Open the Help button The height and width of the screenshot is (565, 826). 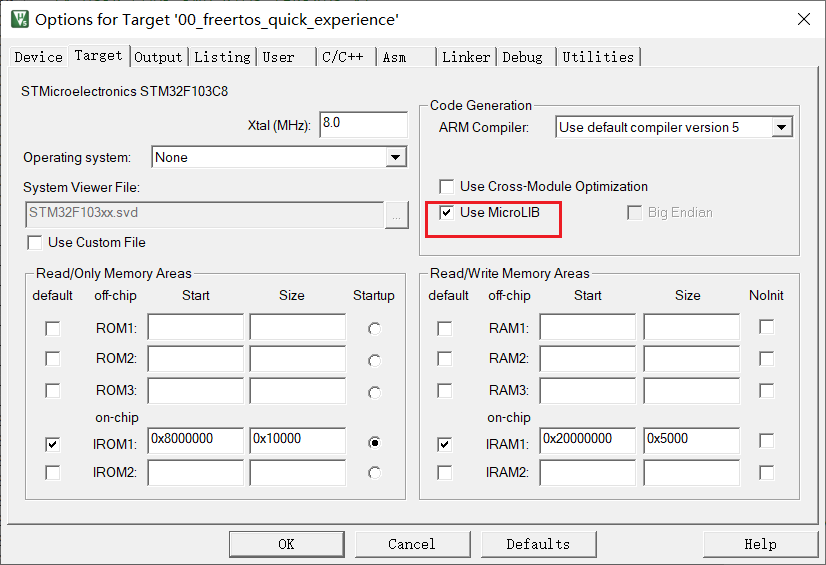click(761, 544)
